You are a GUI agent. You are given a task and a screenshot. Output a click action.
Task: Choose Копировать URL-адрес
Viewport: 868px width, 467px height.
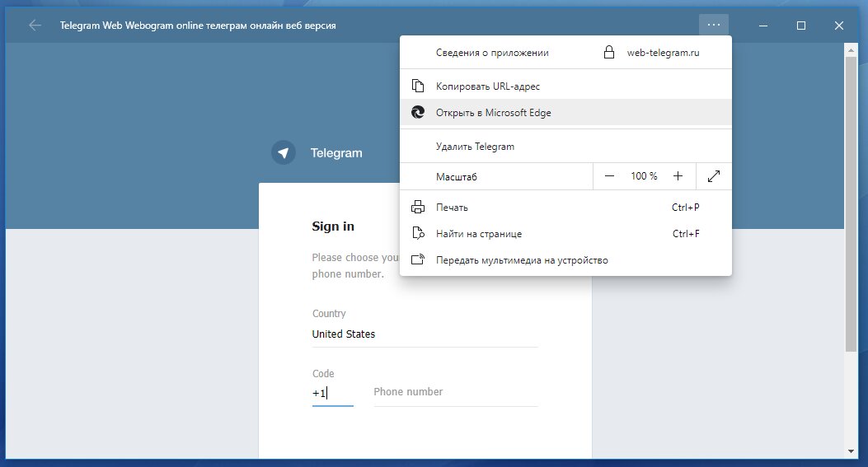coord(565,86)
